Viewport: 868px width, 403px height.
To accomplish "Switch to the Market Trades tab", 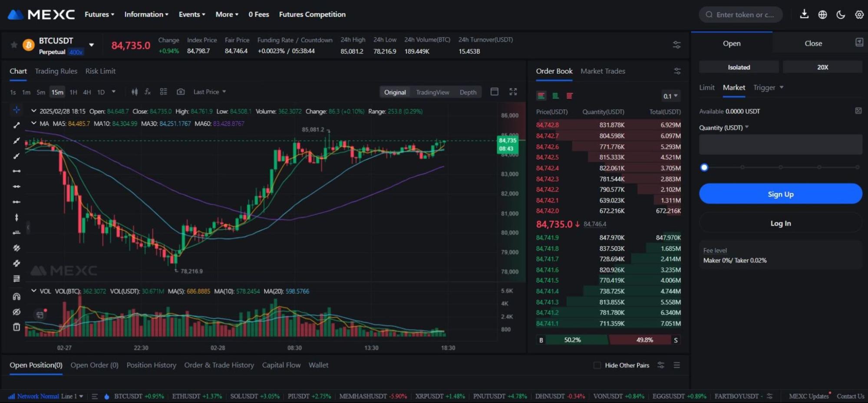I will 603,71.
